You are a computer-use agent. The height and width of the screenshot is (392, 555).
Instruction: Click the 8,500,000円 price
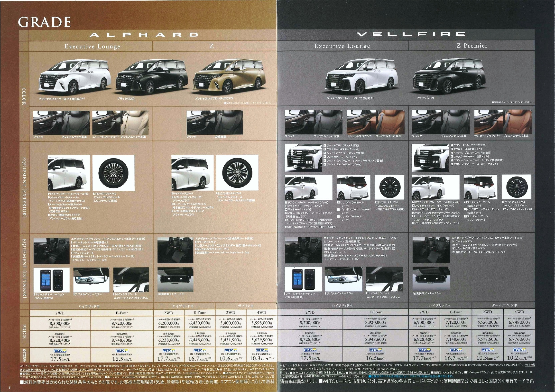[60, 324]
